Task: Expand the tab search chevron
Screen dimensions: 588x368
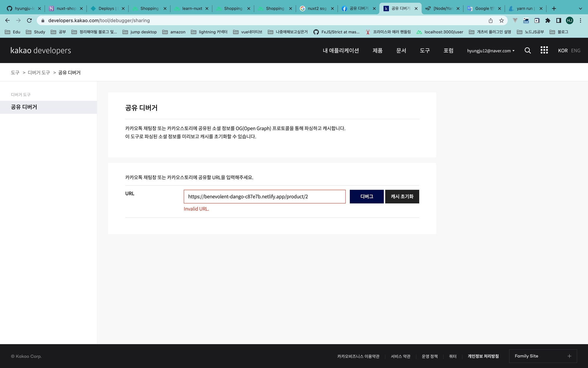Action: pyautogui.click(x=580, y=9)
